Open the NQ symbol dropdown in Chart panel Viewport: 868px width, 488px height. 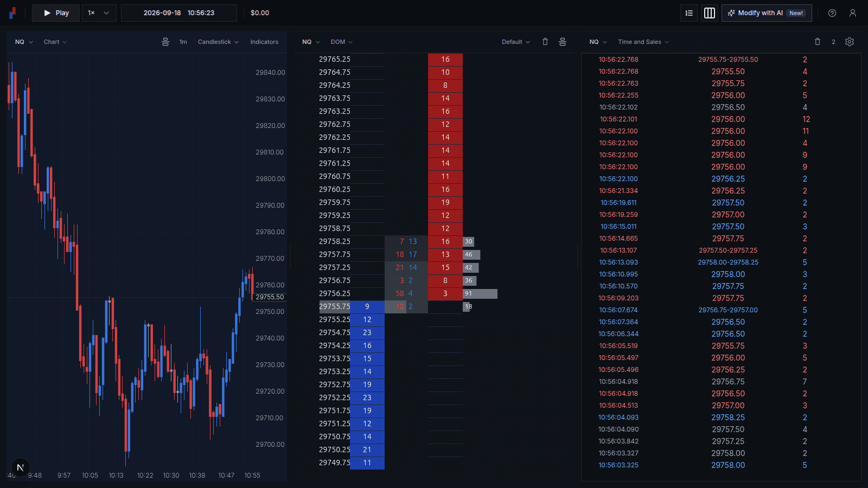click(x=24, y=42)
